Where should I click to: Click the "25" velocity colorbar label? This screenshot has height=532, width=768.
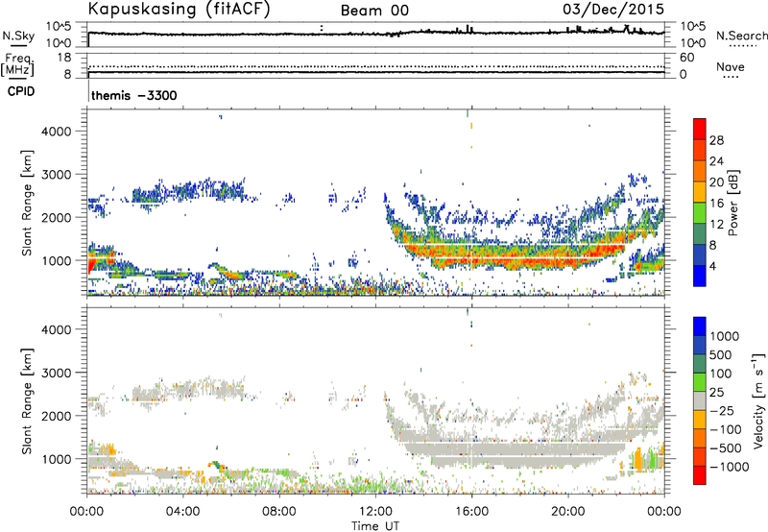click(716, 393)
